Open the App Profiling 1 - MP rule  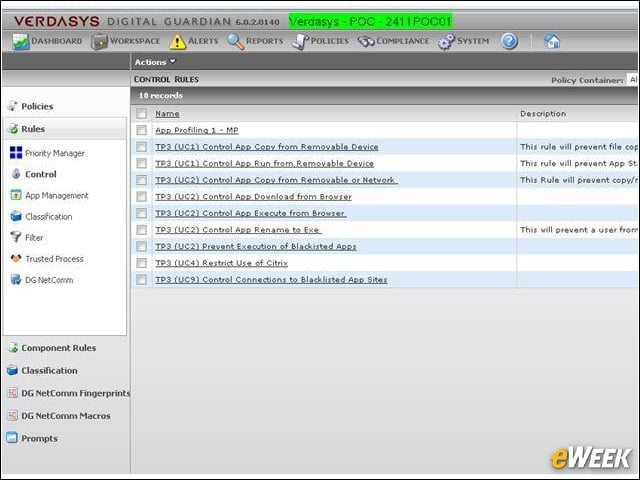coord(197,130)
